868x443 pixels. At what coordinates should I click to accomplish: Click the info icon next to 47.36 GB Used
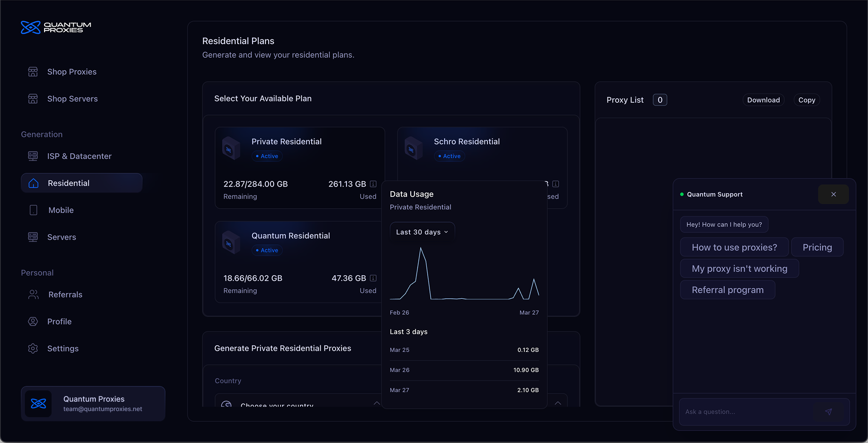click(x=373, y=278)
